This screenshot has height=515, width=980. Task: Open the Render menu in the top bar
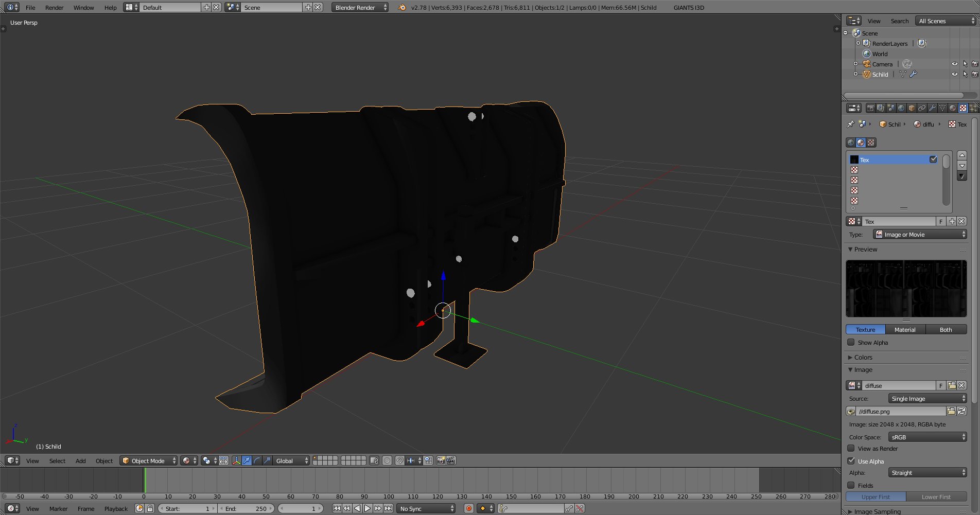54,8
